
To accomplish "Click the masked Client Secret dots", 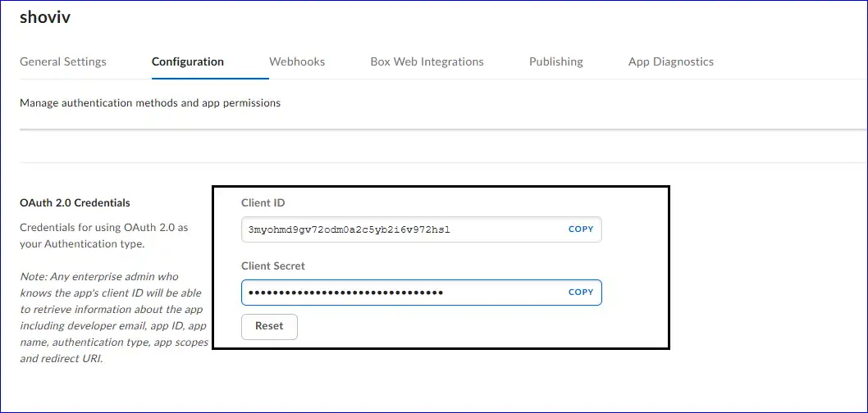I will pyautogui.click(x=345, y=293).
